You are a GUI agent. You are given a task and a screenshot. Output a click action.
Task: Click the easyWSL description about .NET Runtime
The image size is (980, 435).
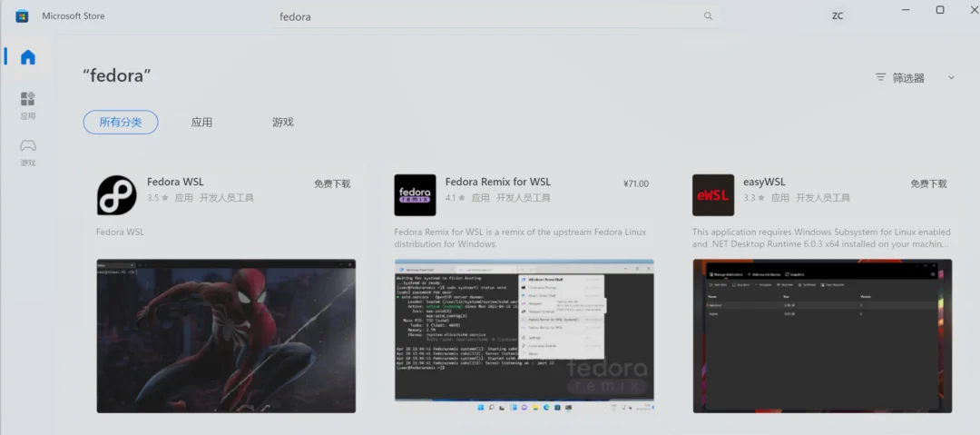point(822,238)
